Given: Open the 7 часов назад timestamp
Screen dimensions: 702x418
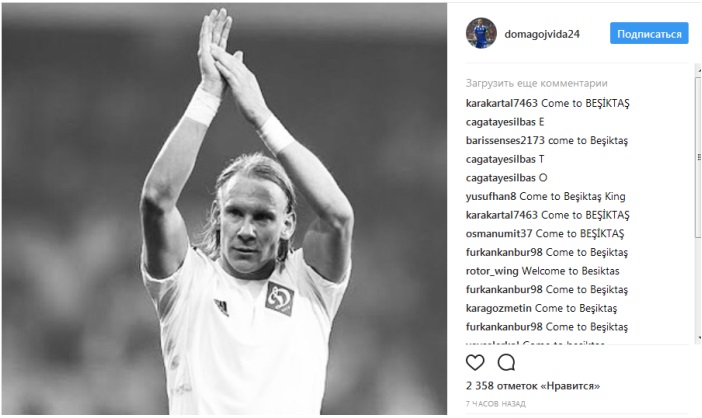Looking at the screenshot, I should [496, 404].
